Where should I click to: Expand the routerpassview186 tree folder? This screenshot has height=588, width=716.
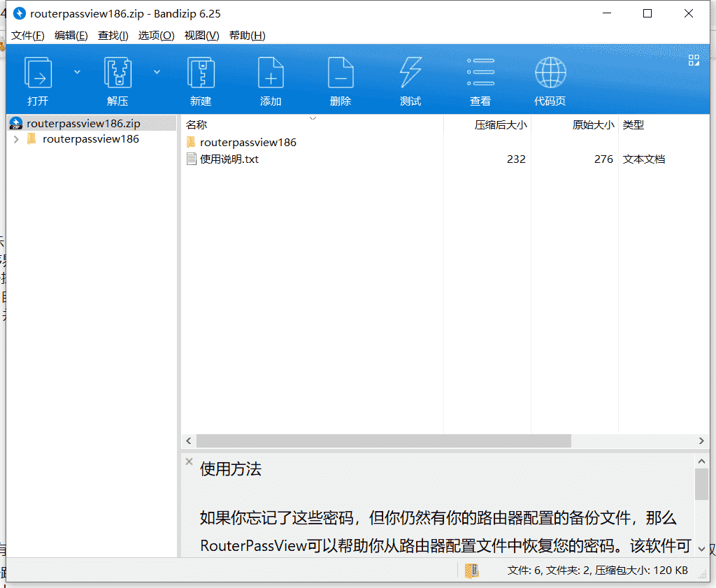pos(17,139)
